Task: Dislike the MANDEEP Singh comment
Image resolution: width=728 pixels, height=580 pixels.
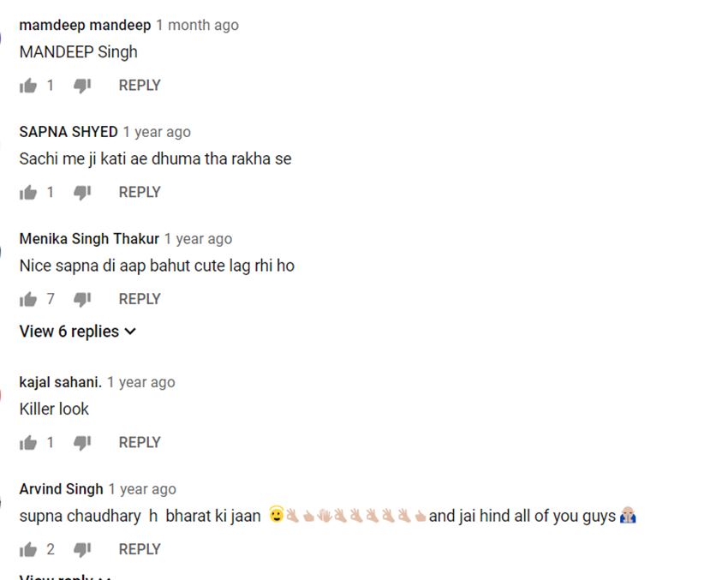Action: (82, 86)
